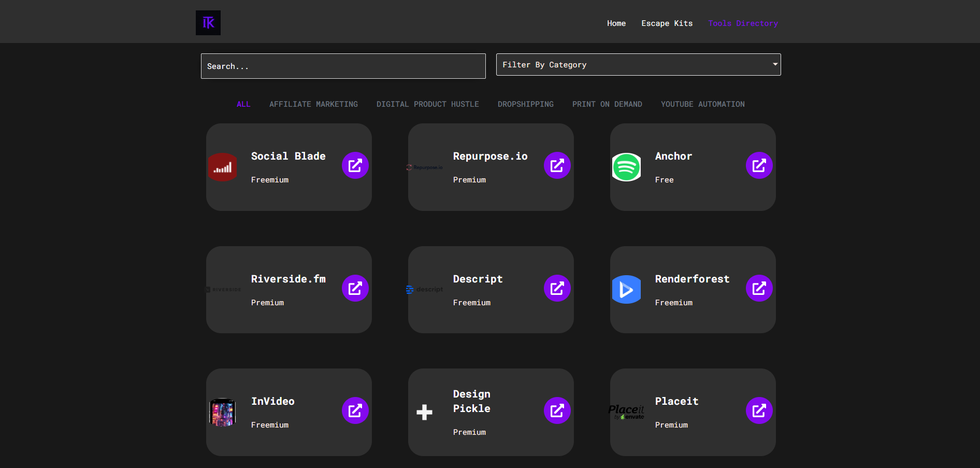Click Premium label under Design Pickle

[470, 432]
